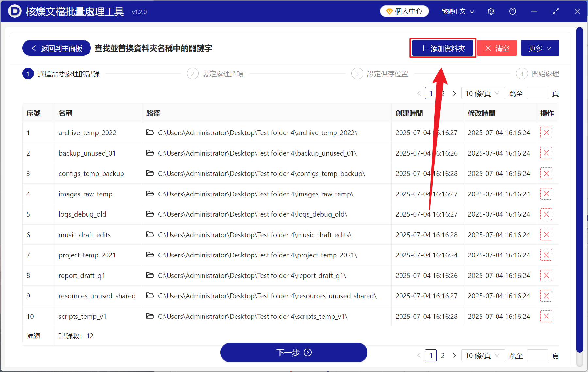The image size is (588, 372).
Task: Open the 10 條/頁 page size dropdown
Action: (483, 93)
